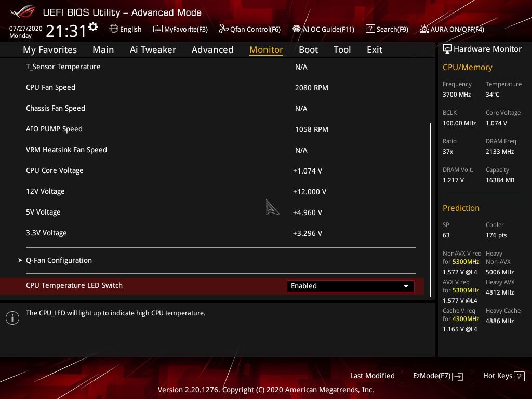
Task: Click the CPU/Memory heading
Action: (467, 67)
